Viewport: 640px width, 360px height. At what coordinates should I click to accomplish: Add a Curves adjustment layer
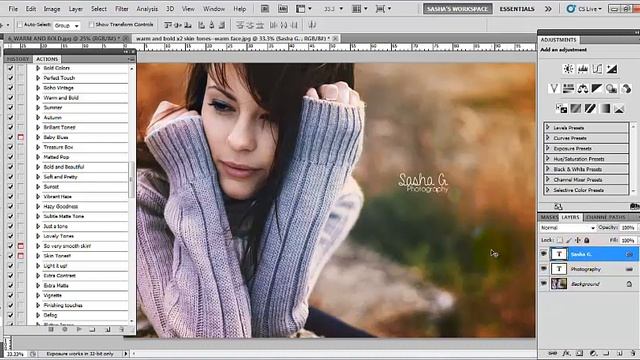(x=597, y=69)
